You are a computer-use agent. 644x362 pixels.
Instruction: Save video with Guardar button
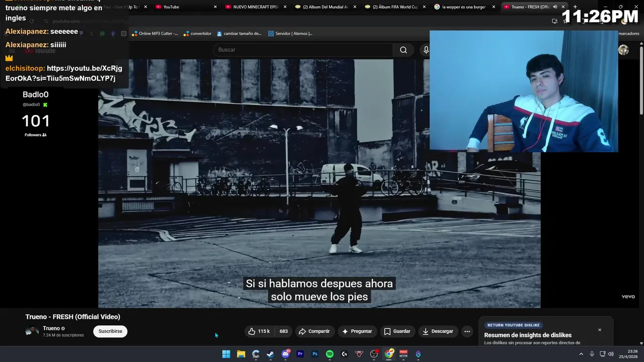(397, 331)
